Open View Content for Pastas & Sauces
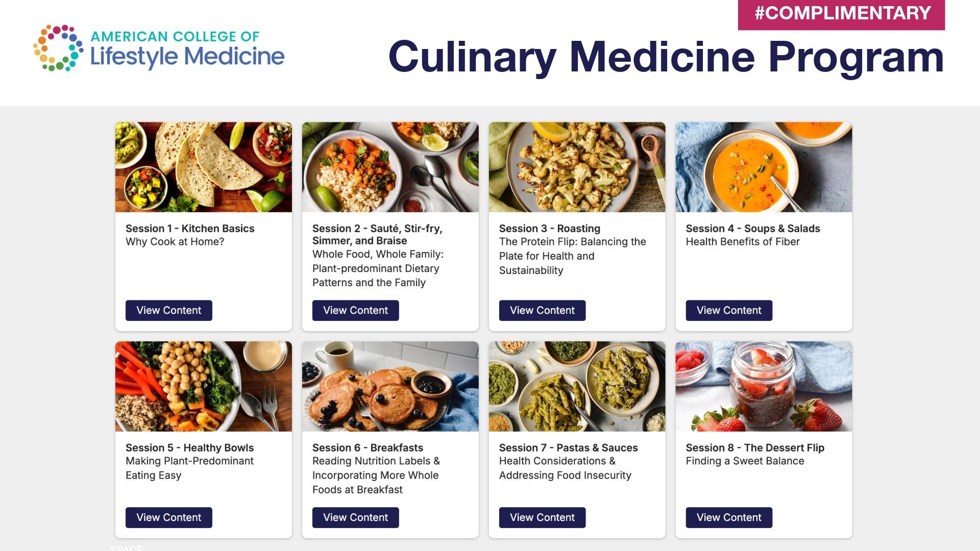The height and width of the screenshot is (551, 980). (542, 517)
